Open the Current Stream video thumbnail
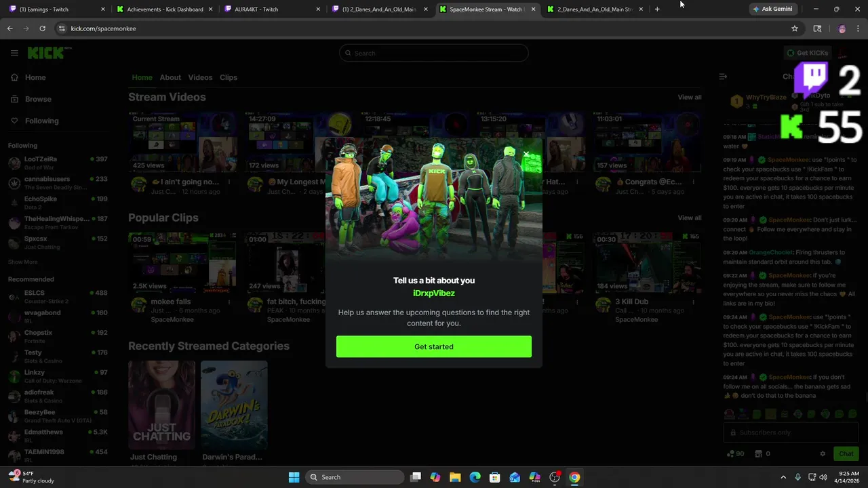 [182, 143]
